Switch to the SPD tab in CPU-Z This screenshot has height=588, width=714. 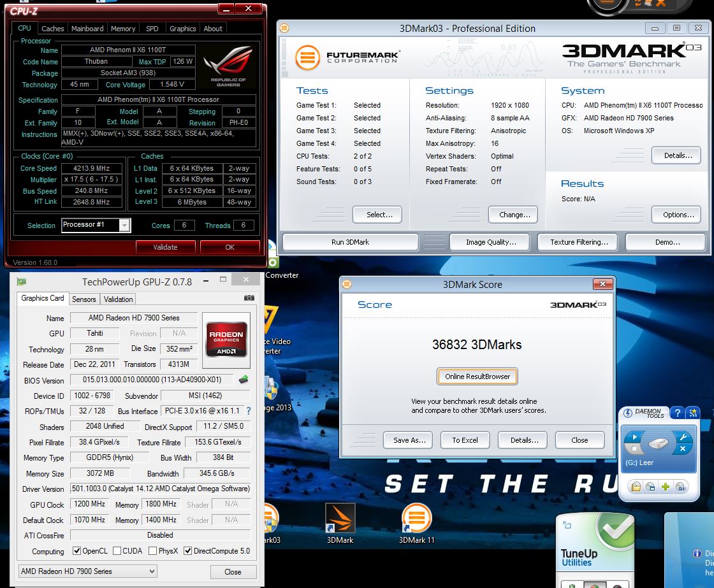coord(152,28)
